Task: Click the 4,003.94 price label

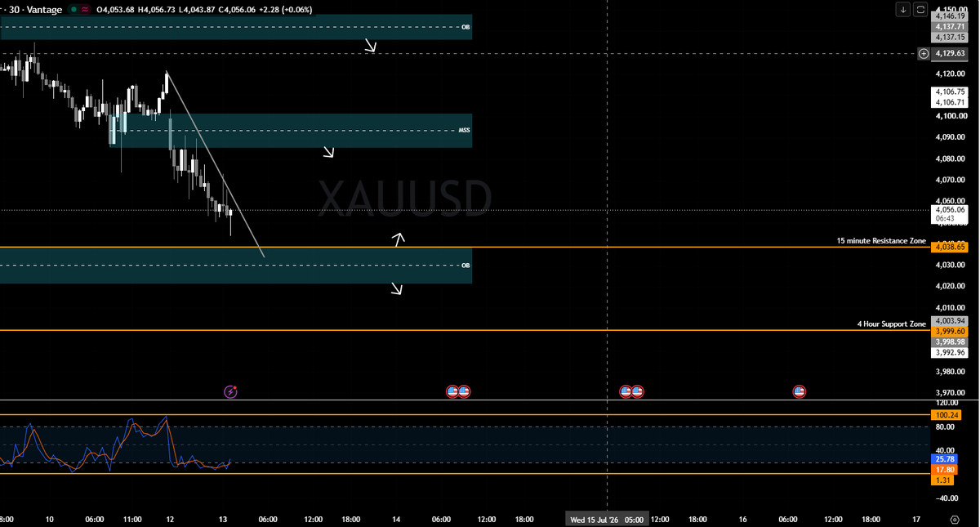Action: [950, 321]
